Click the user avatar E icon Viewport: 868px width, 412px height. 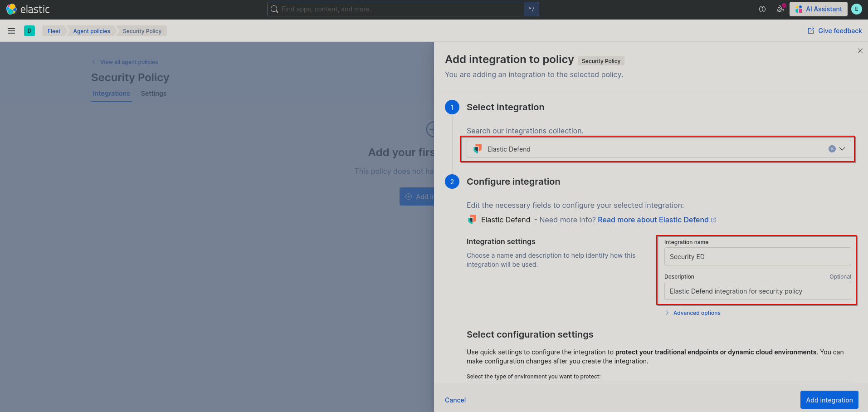(x=857, y=9)
